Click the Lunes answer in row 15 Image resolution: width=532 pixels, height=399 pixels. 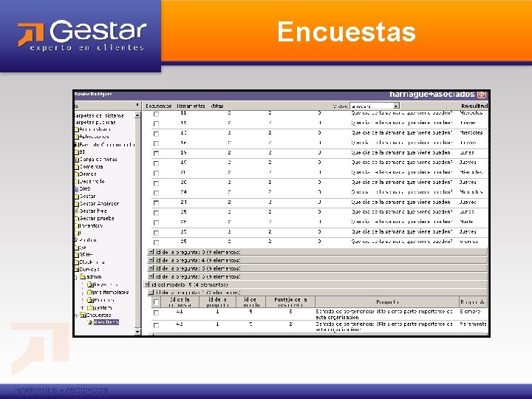(x=467, y=153)
